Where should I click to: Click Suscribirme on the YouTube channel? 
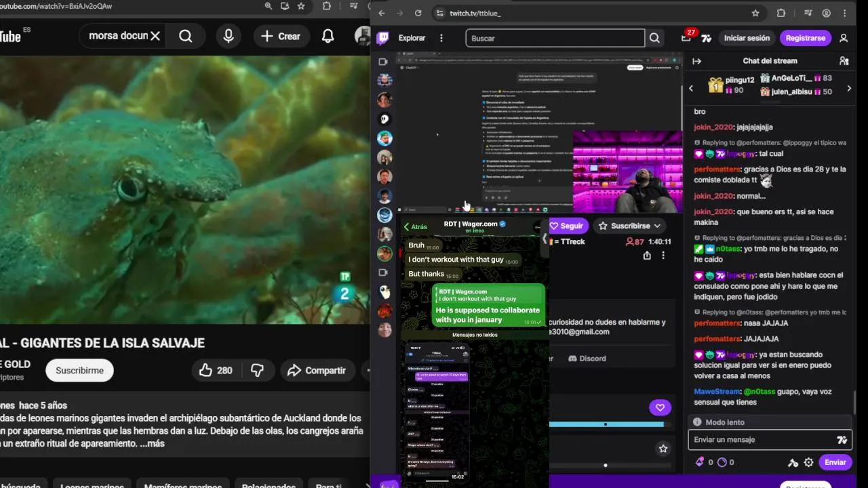pyautogui.click(x=79, y=370)
